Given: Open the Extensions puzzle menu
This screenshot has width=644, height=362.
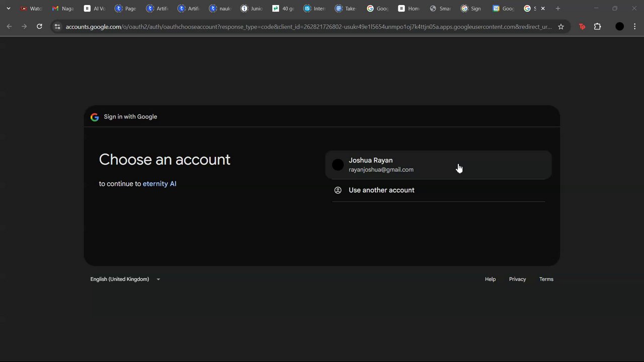Looking at the screenshot, I should click(598, 27).
